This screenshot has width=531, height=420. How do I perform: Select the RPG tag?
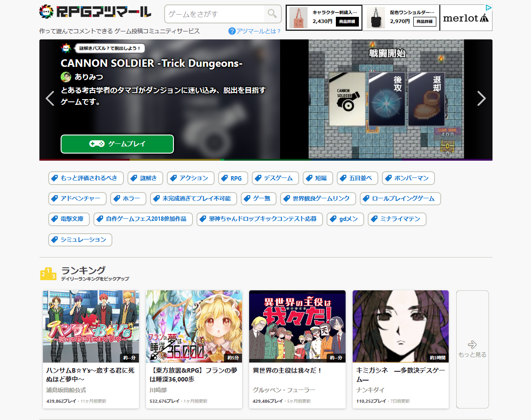pos(233,178)
